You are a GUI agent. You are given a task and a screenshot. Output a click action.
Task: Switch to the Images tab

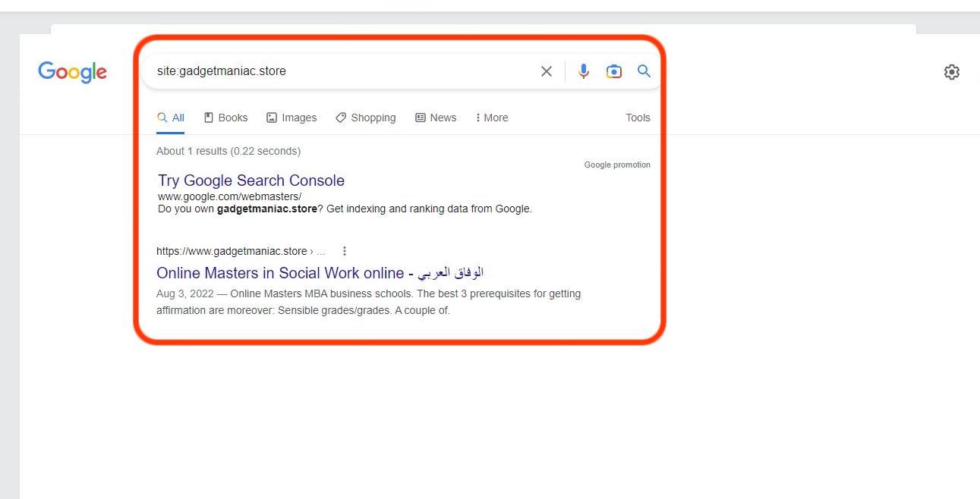coord(291,118)
